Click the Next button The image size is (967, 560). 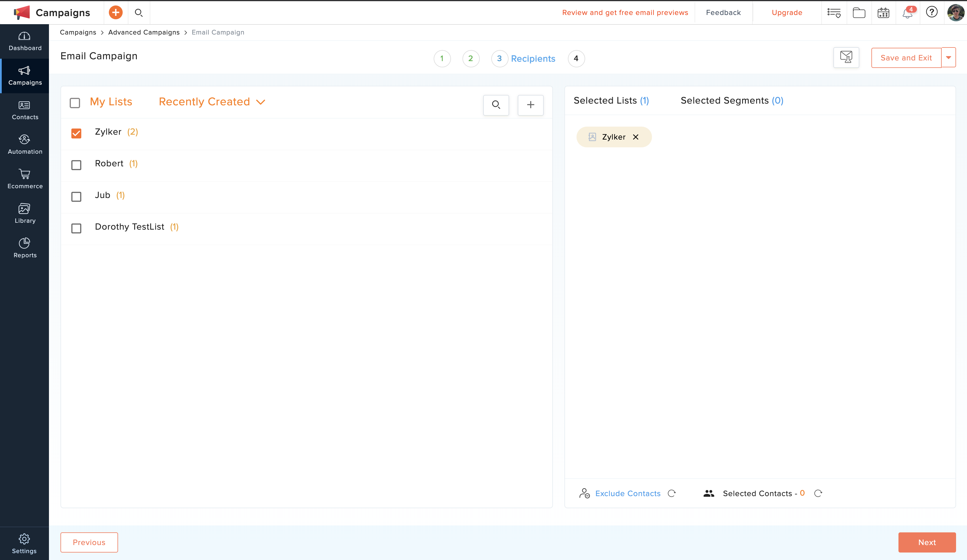coord(927,542)
